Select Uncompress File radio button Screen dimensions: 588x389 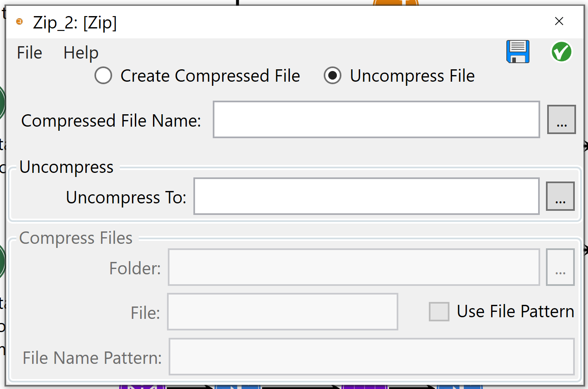point(332,75)
